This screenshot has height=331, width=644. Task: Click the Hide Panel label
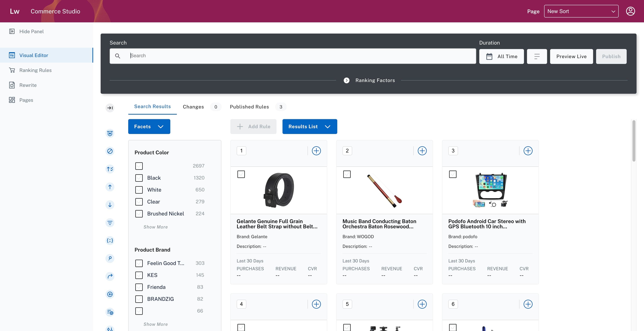point(31,31)
